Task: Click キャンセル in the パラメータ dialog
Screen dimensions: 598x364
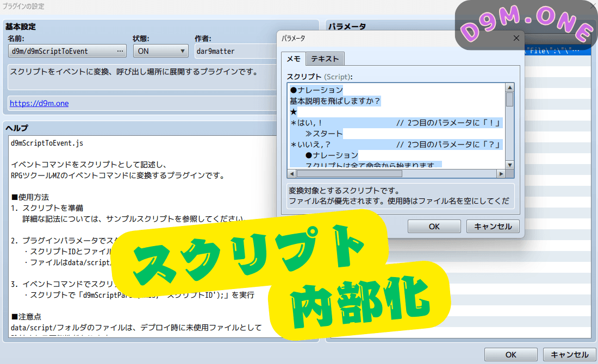Action: 493,227
